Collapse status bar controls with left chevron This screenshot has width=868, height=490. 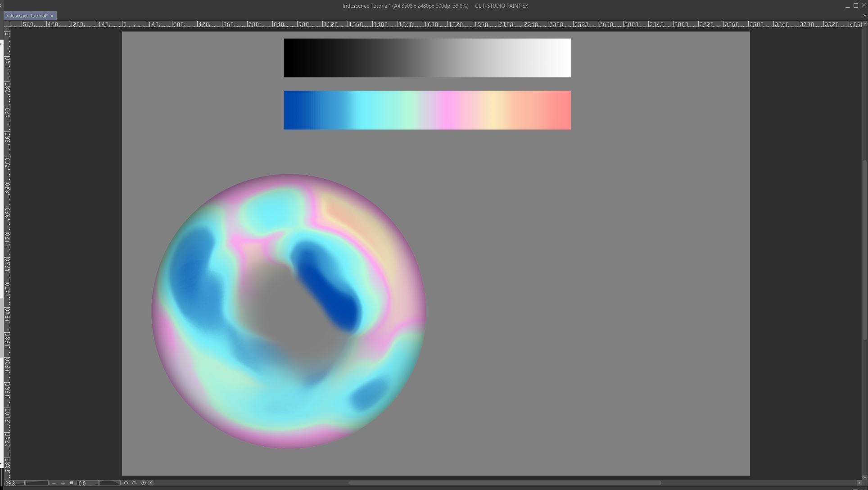pyautogui.click(x=151, y=483)
